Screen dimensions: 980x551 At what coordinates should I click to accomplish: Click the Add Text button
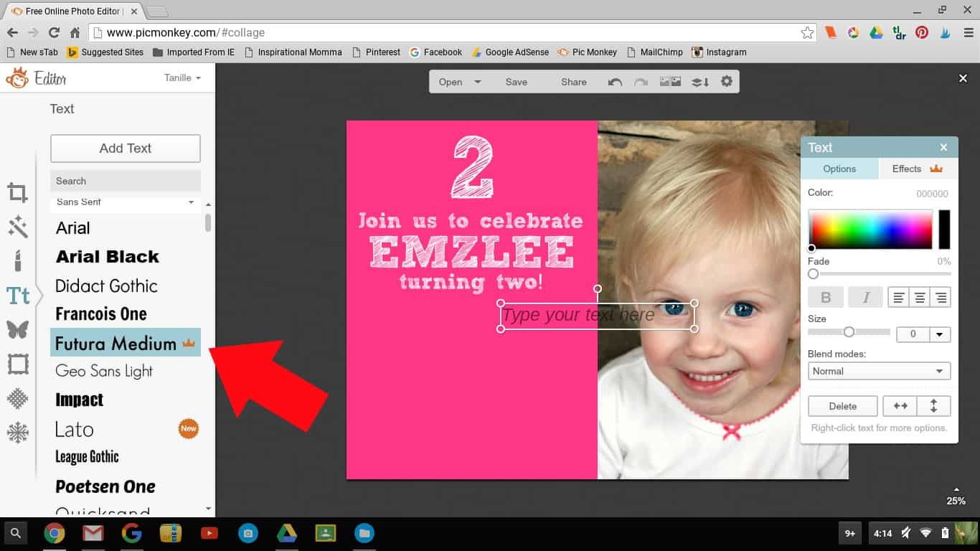[126, 149]
